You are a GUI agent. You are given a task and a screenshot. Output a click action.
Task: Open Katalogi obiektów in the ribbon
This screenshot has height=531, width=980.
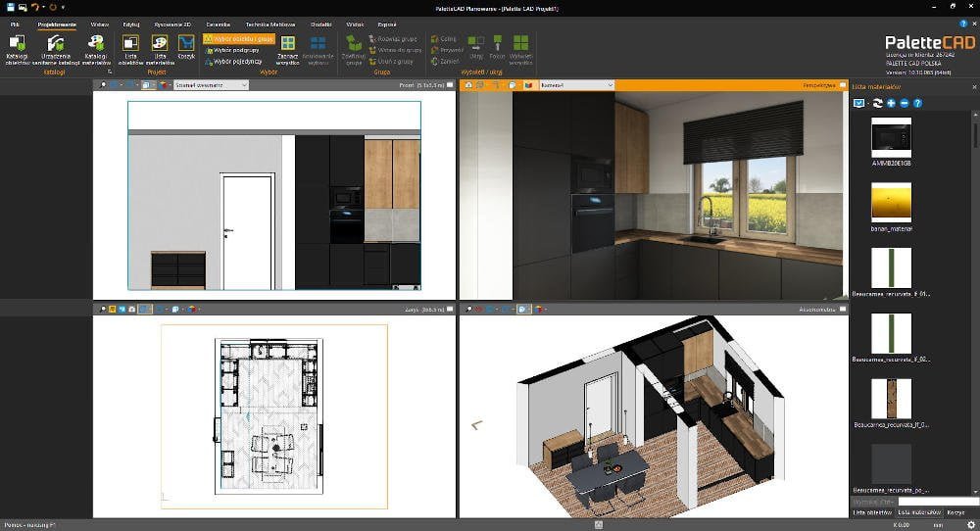click(17, 48)
